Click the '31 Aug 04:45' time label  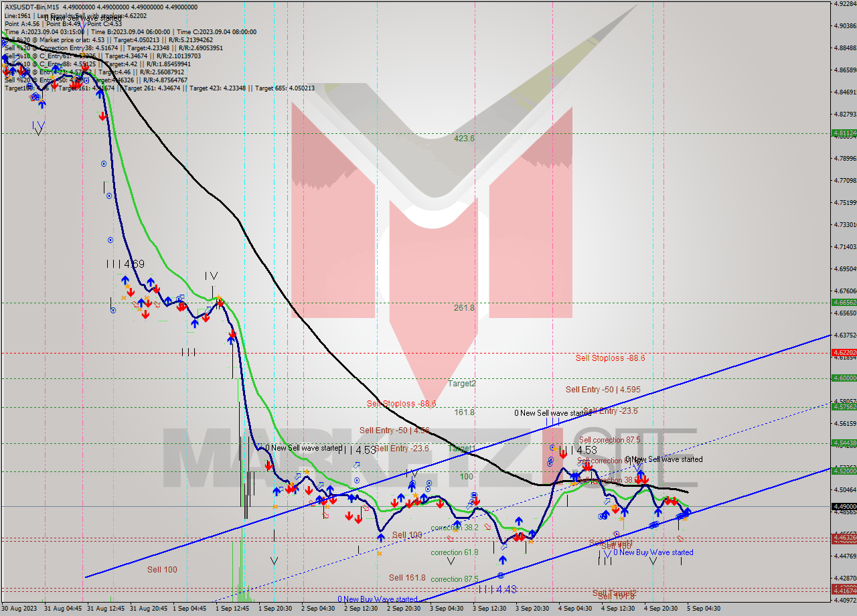(63, 609)
